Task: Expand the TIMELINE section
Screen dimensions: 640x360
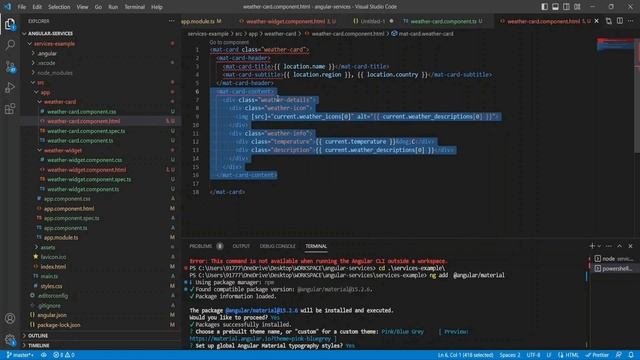Action: point(39,345)
